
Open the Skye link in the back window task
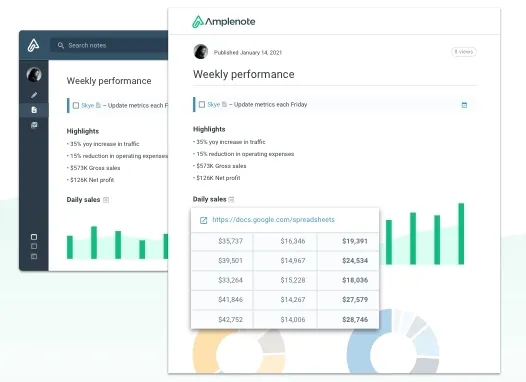click(88, 105)
